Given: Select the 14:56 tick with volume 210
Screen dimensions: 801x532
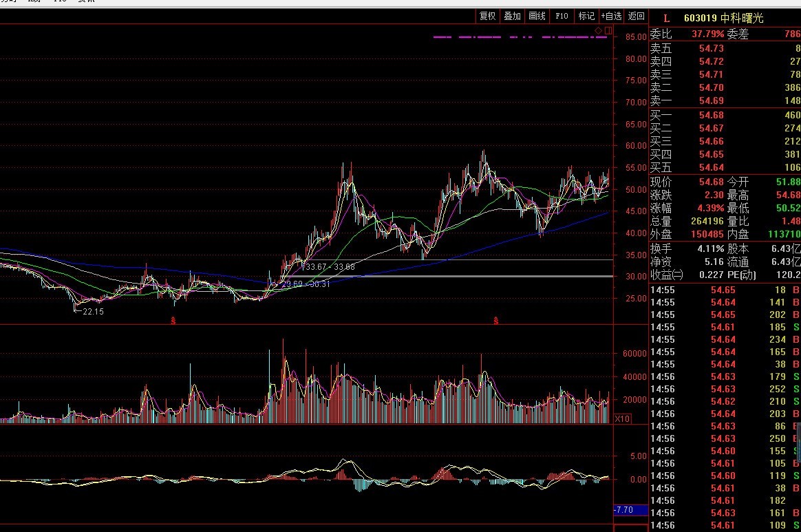Looking at the screenshot, I should pyautogui.click(x=725, y=402).
